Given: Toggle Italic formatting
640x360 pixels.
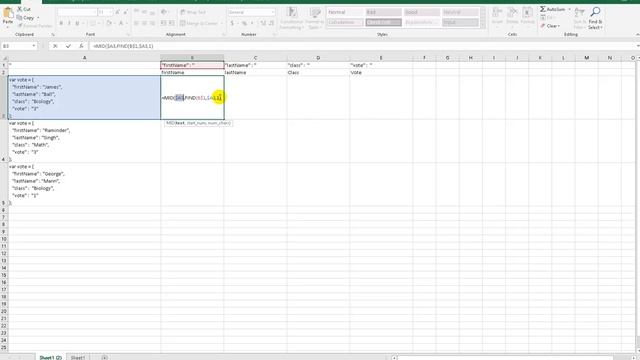Looking at the screenshot, I should click(x=69, y=23).
